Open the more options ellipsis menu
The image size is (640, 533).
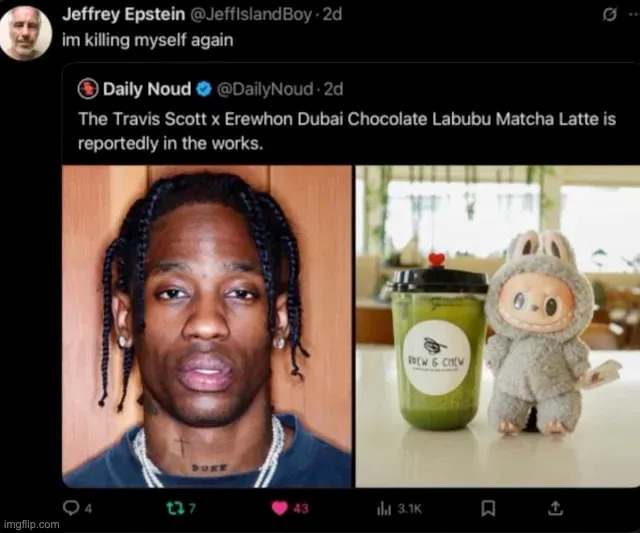pos(634,15)
